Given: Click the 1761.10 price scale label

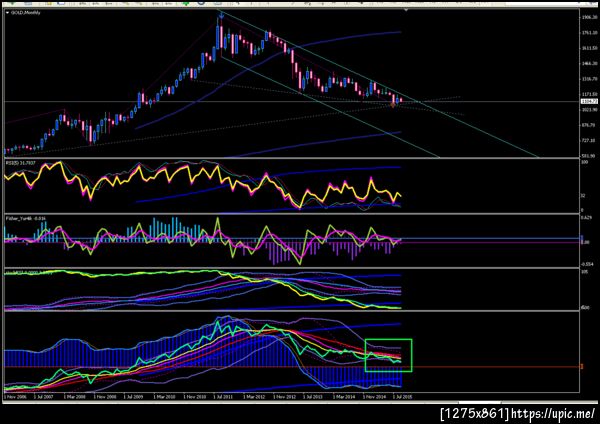Looking at the screenshot, I should click(x=590, y=33).
